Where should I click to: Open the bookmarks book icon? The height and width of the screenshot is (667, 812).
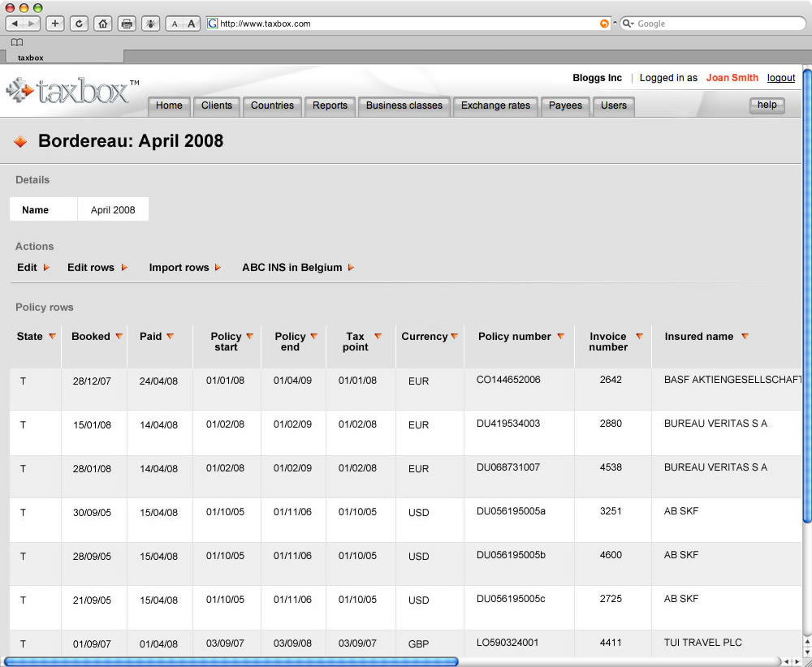pyautogui.click(x=17, y=42)
